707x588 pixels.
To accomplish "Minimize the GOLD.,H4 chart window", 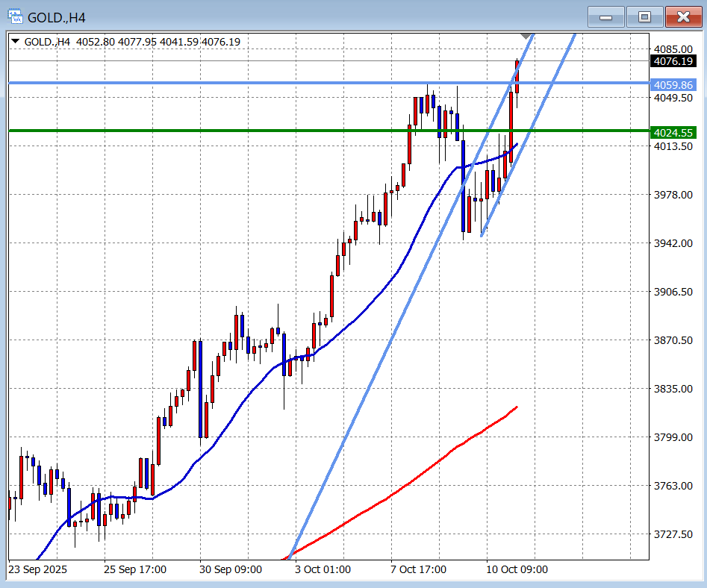I will [606, 16].
